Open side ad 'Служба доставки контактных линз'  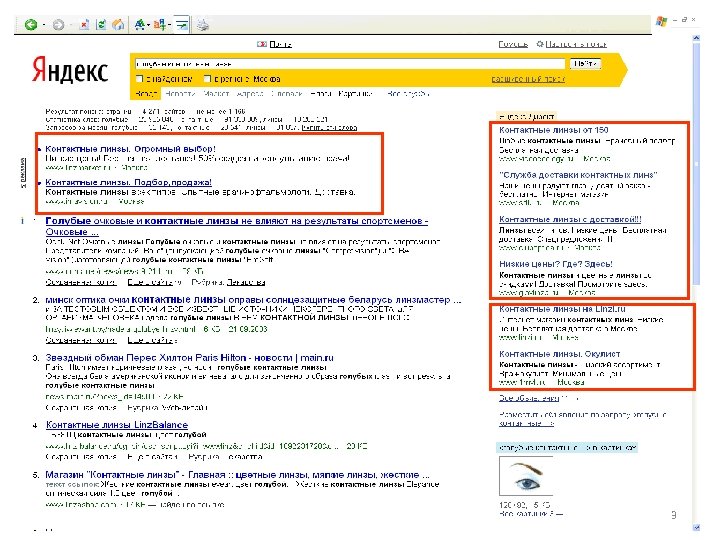point(578,175)
